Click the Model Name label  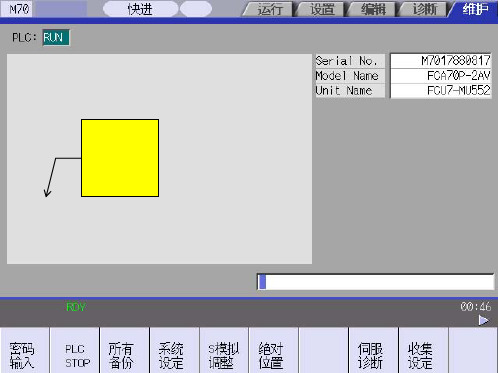point(350,76)
